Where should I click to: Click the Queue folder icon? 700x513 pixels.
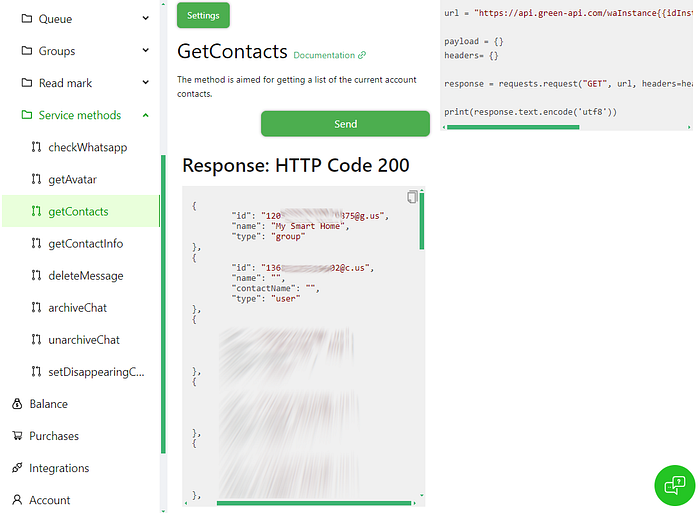click(x=27, y=18)
